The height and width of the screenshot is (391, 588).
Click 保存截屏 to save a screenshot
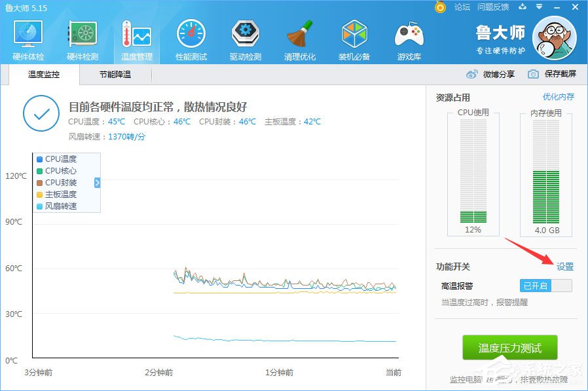pos(561,73)
